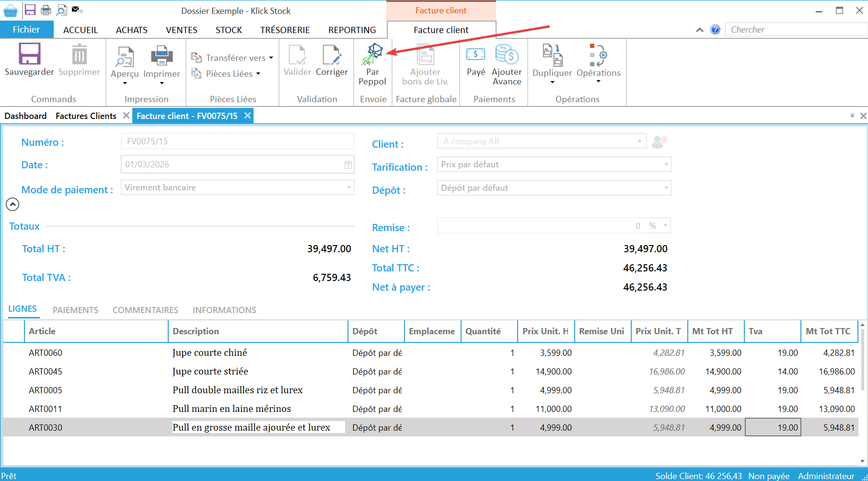This screenshot has height=481, width=868.
Task: Click the blue help question icon
Action: [x=715, y=30]
